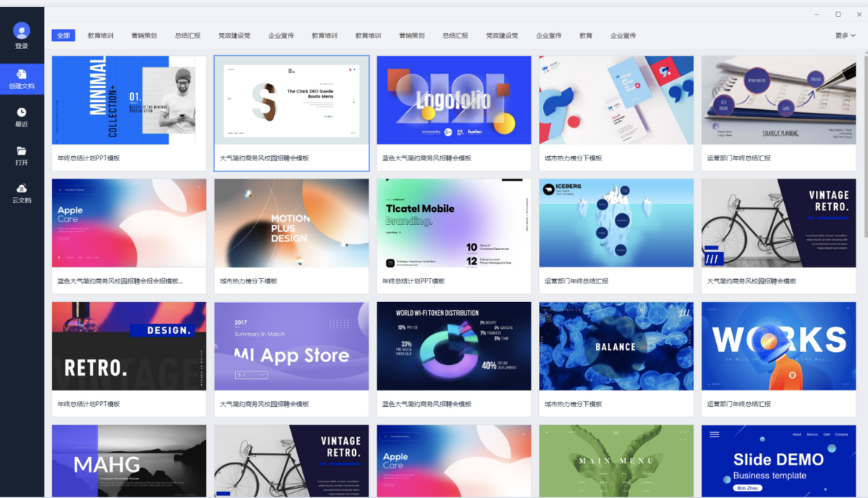Click the caption under the ICEBERG thumbnail
Screen dimensions: 868x498
pos(576,281)
